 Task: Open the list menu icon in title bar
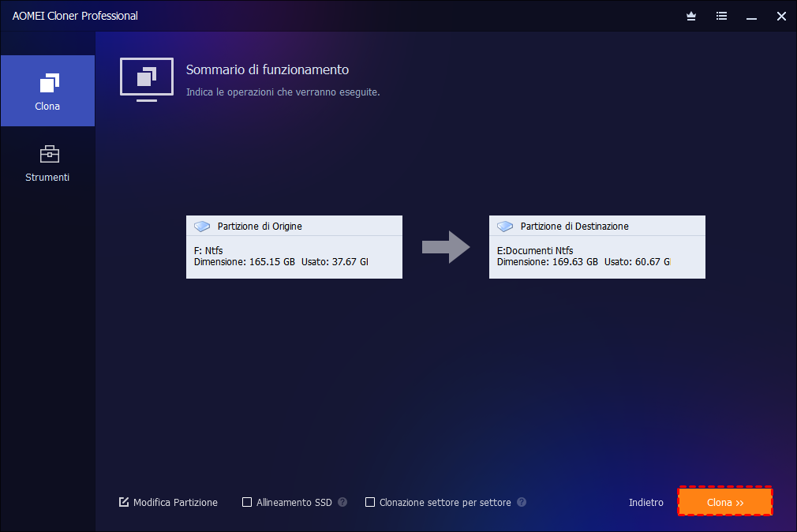click(x=721, y=16)
